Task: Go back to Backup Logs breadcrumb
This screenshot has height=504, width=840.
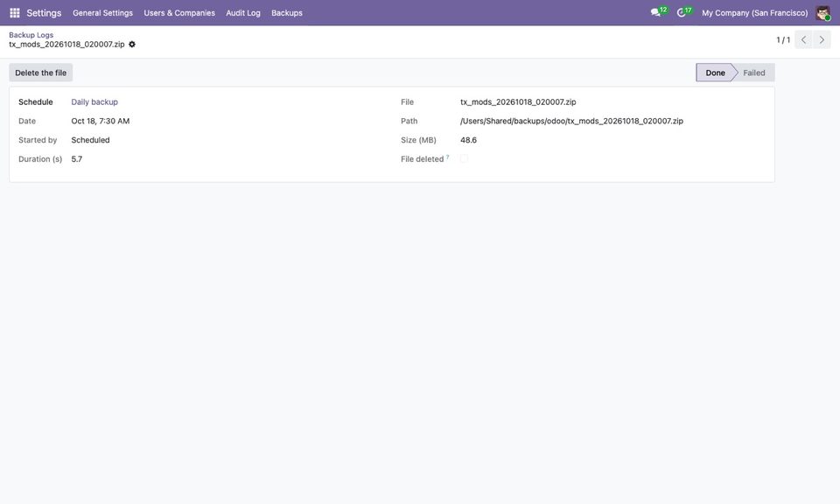Action: point(31,35)
